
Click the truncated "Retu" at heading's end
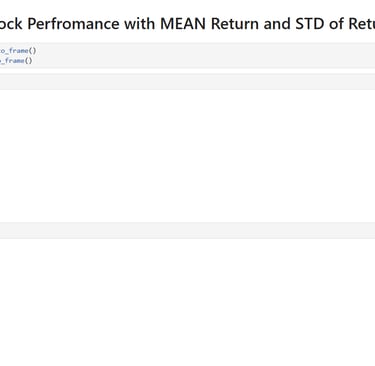tap(362, 24)
